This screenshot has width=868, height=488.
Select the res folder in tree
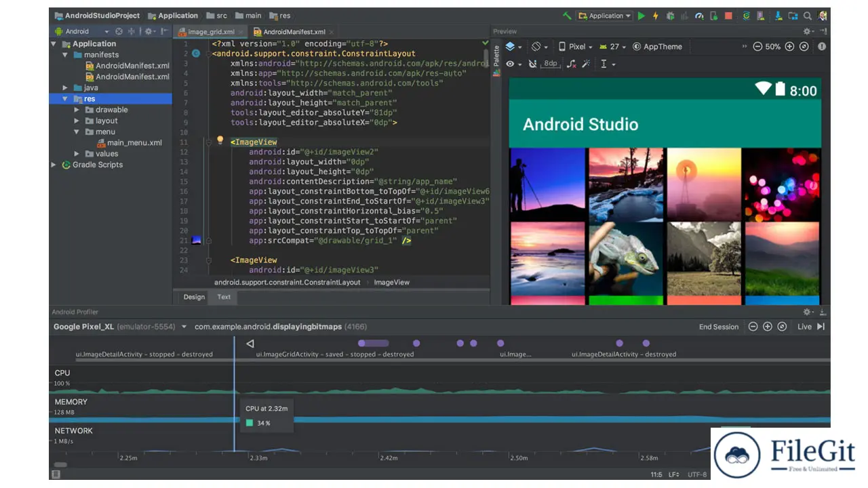click(x=111, y=99)
